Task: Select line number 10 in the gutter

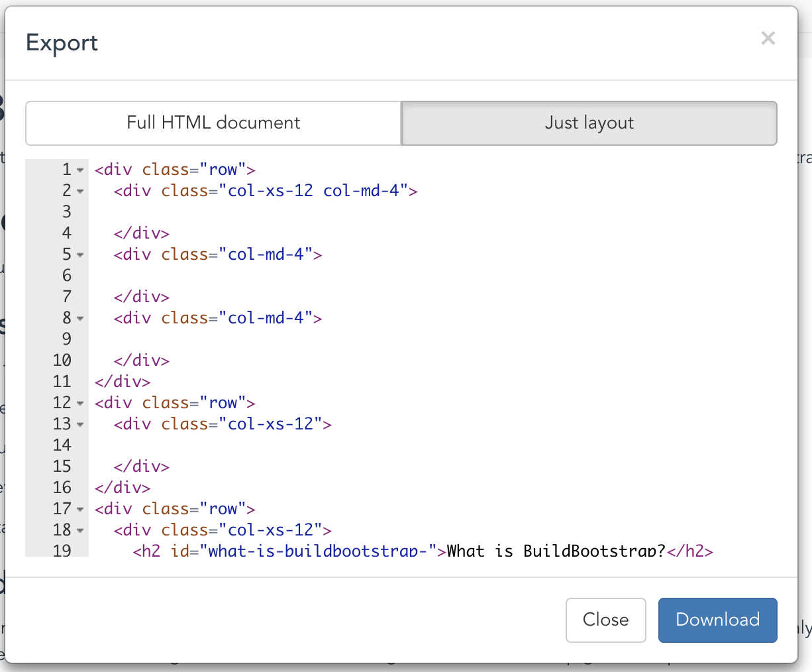Action: [62, 361]
